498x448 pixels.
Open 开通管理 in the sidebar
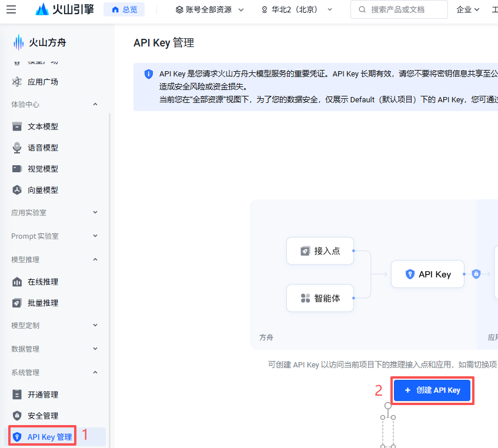click(x=42, y=394)
